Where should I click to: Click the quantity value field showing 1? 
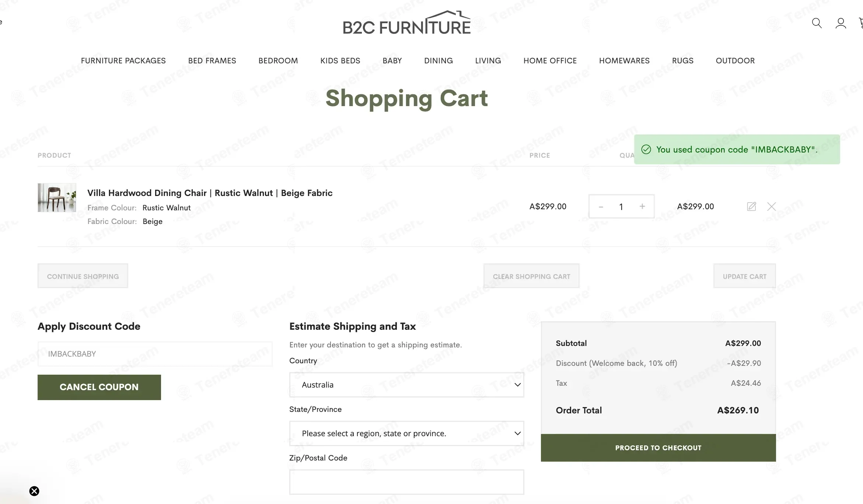(621, 207)
